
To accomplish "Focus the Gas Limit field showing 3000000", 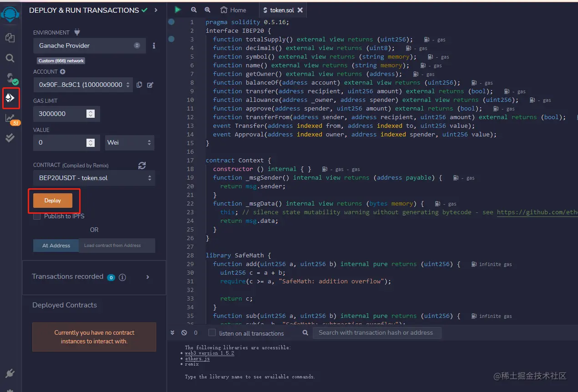I will click(x=66, y=114).
